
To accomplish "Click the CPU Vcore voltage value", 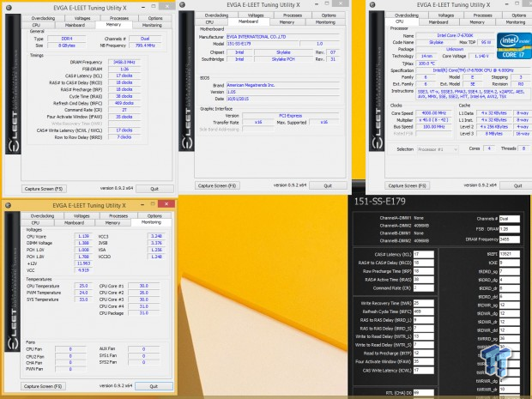I will click(83, 236).
